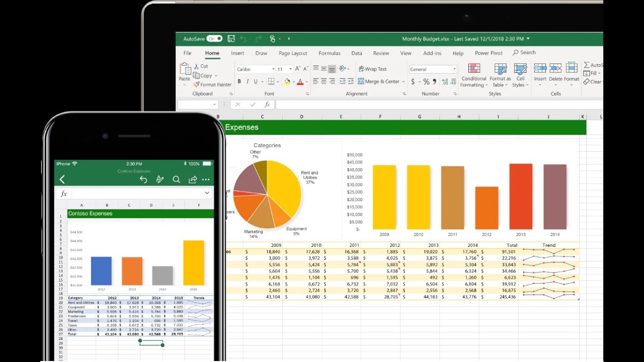Open the Font group dialog launcher
Image resolution: width=644 pixels, height=362 pixels.
pos(307,94)
